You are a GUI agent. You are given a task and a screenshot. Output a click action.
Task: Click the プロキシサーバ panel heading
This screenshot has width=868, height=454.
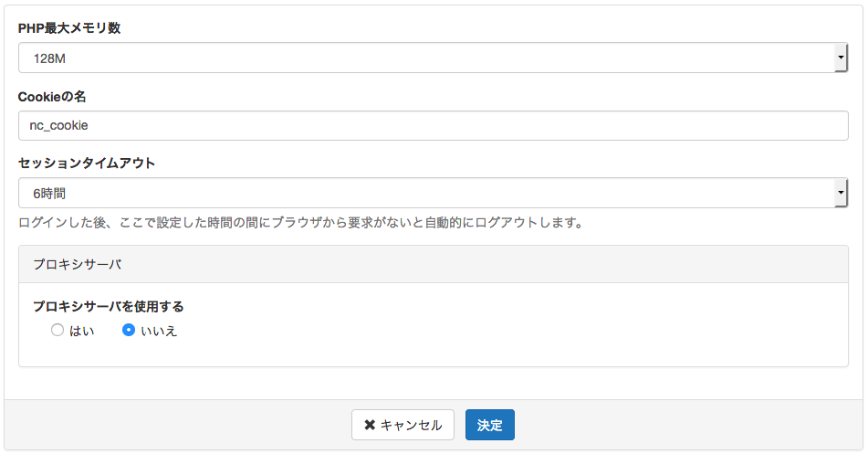(77, 264)
